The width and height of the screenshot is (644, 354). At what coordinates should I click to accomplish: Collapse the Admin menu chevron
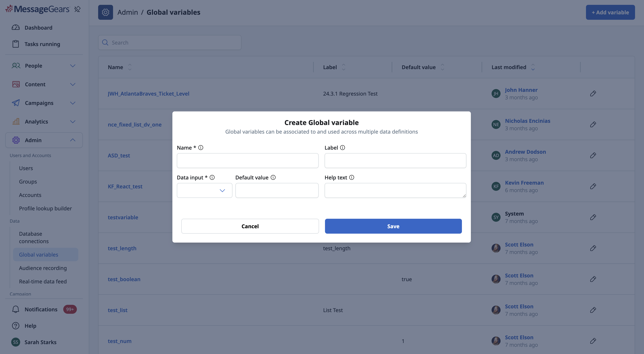tap(73, 140)
